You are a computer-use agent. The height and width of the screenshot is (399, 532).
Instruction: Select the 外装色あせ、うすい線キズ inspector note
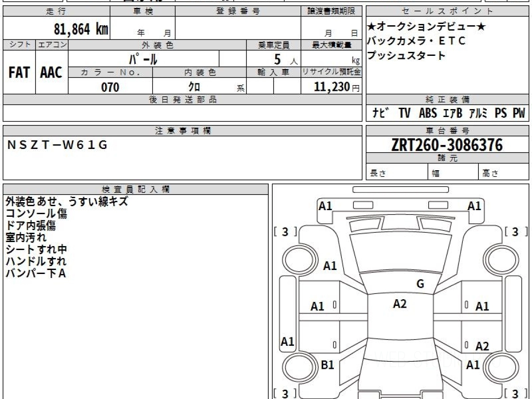67,201
